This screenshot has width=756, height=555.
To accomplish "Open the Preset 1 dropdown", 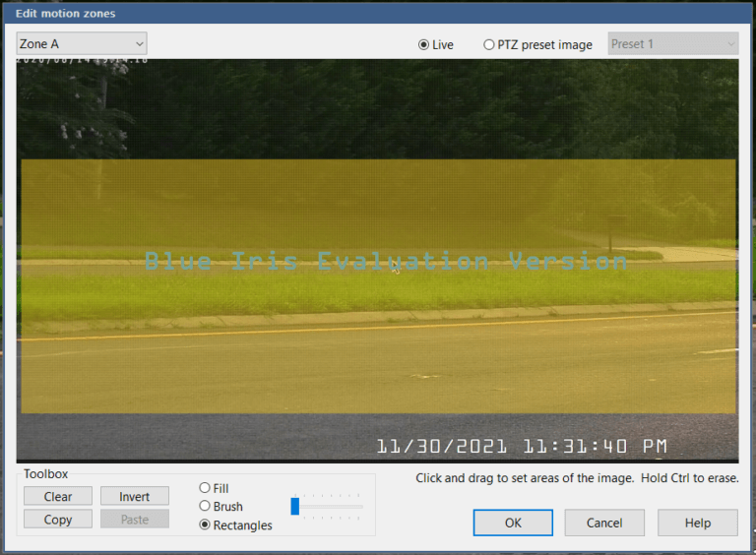I will (x=673, y=44).
